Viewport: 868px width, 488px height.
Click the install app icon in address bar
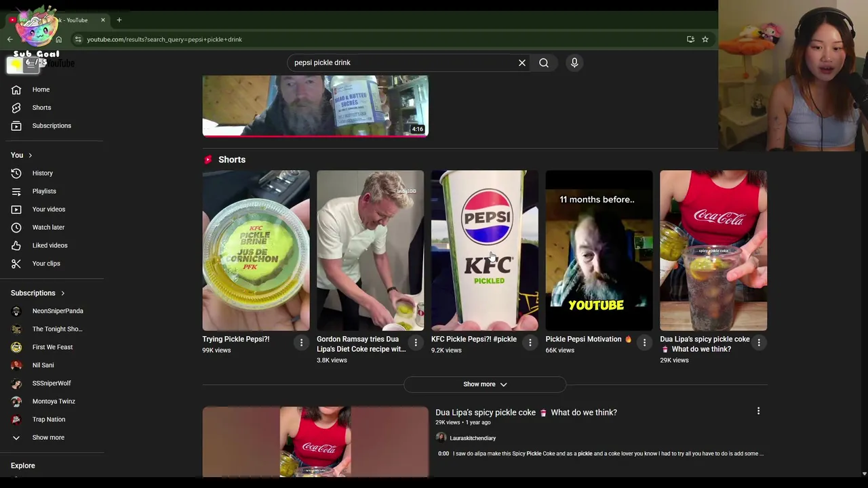click(690, 39)
